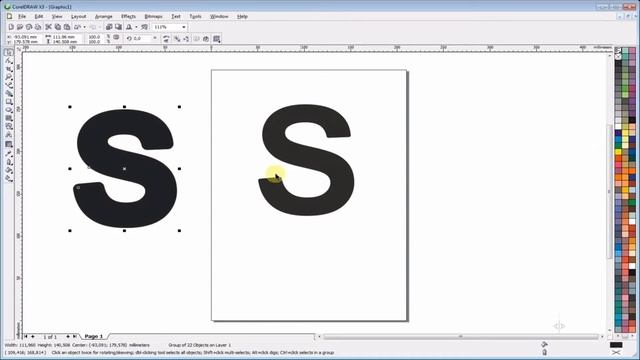Open the Edit menu

pos(39,16)
